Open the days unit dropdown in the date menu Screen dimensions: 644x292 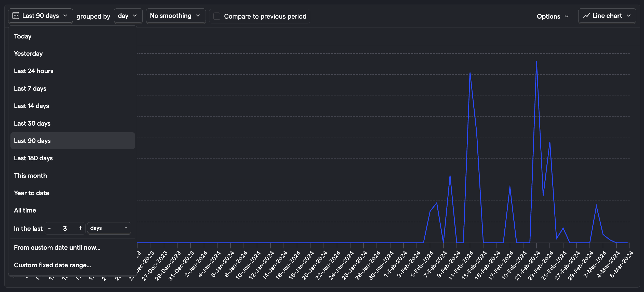point(109,228)
